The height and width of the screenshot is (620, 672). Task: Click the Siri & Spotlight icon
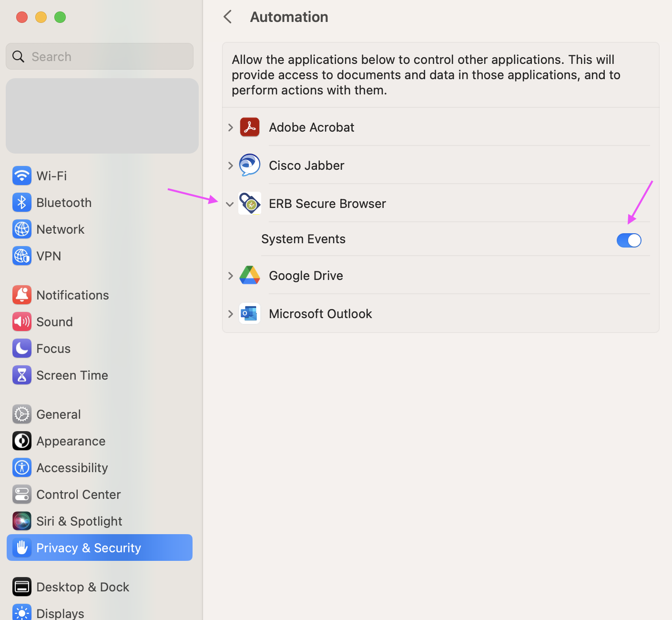(x=22, y=521)
